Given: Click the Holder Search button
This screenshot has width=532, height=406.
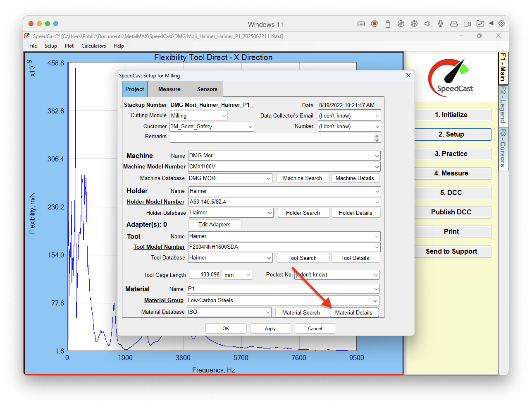Looking at the screenshot, I should tap(303, 213).
